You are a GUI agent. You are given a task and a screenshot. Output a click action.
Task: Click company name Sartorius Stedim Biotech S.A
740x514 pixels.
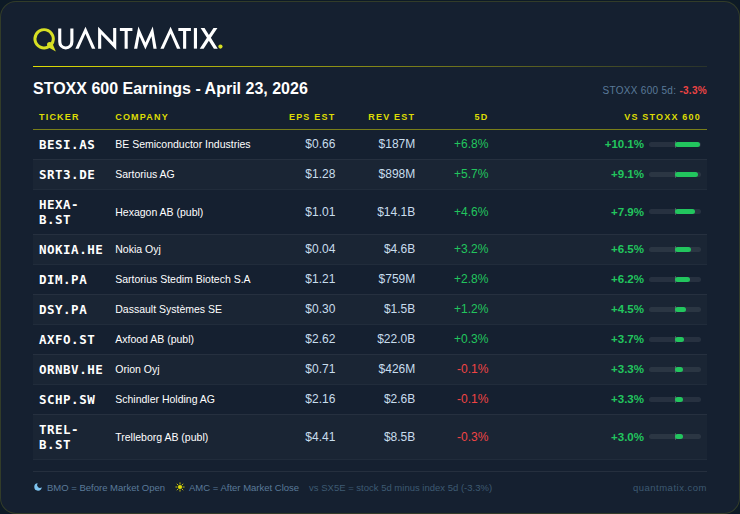point(183,279)
